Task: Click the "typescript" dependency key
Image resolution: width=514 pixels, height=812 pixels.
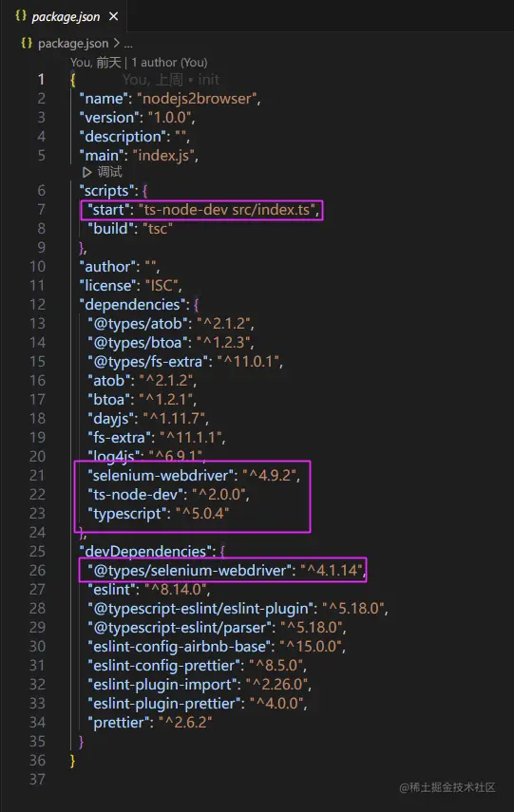Action: [127, 514]
